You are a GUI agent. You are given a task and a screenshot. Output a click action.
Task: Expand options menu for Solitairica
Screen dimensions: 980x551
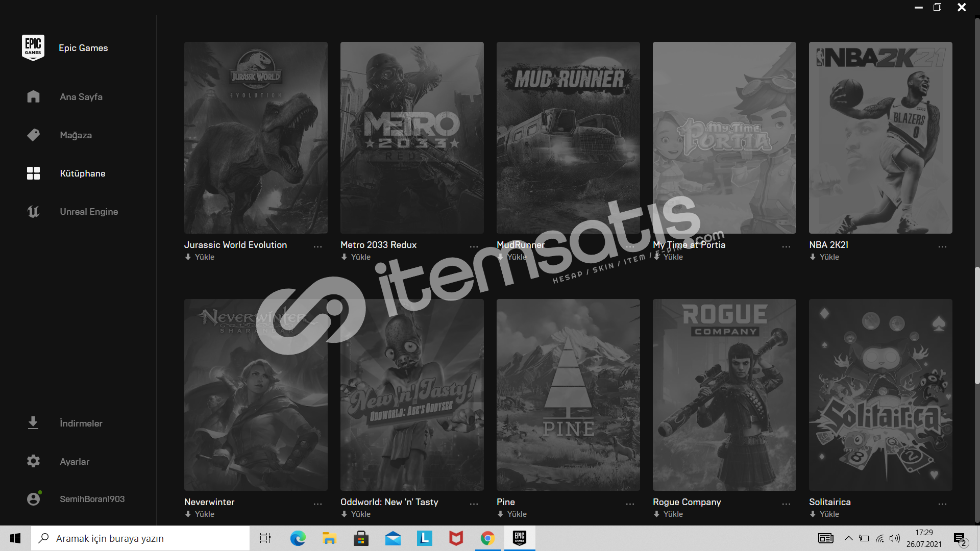pyautogui.click(x=942, y=504)
